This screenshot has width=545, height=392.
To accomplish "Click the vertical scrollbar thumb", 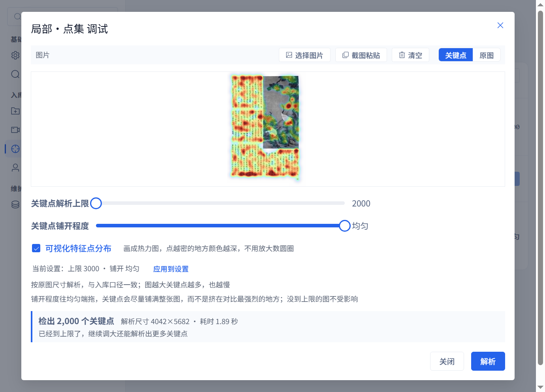I will [540, 188].
